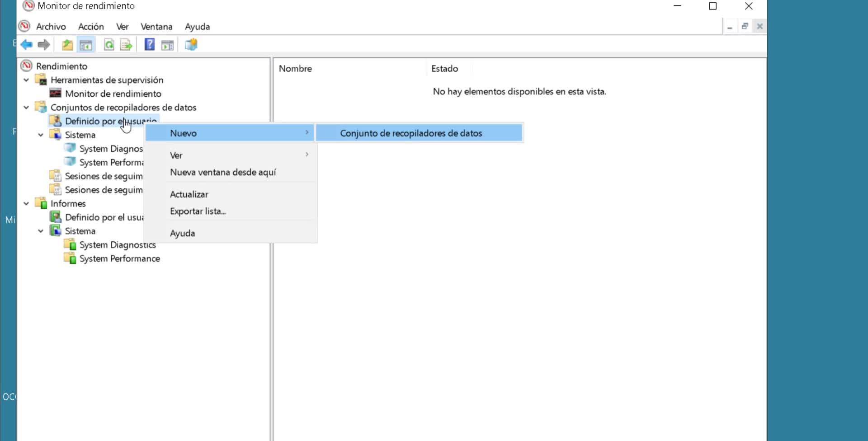Close the inner MDI child window
The height and width of the screenshot is (441, 868).
click(759, 27)
